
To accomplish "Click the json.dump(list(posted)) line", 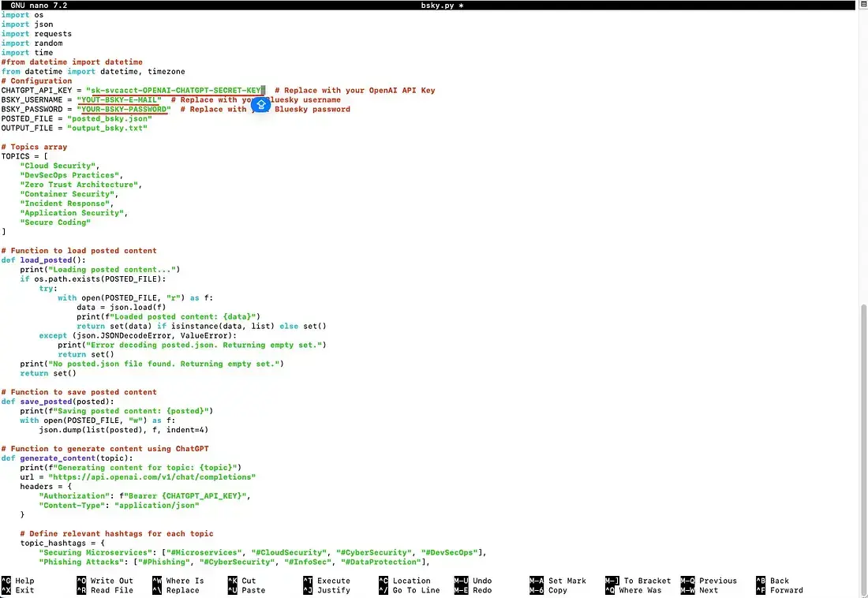I will tap(123, 430).
